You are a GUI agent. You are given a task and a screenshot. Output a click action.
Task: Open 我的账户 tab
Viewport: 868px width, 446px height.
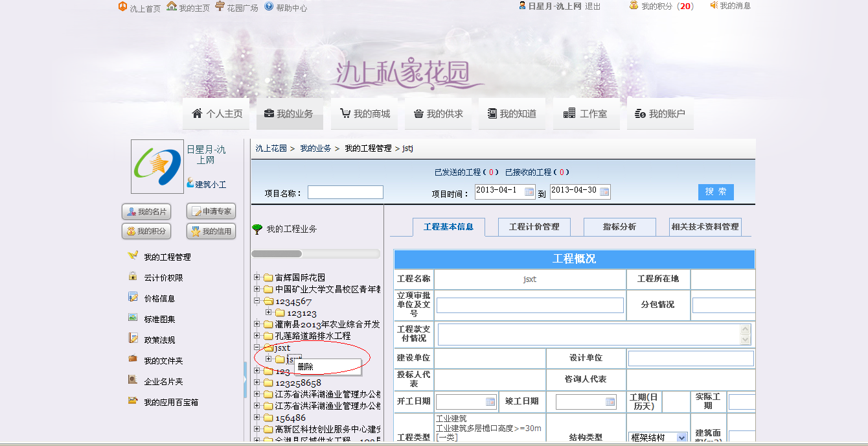tap(660, 113)
